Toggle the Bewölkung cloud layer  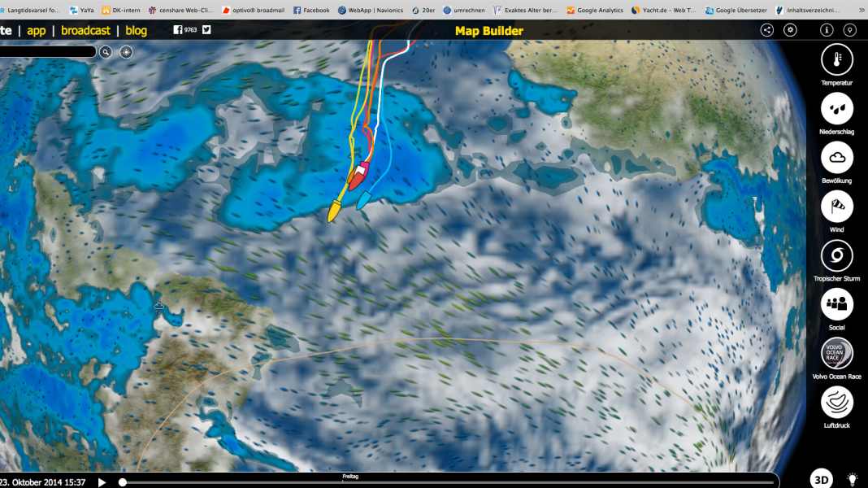[836, 157]
